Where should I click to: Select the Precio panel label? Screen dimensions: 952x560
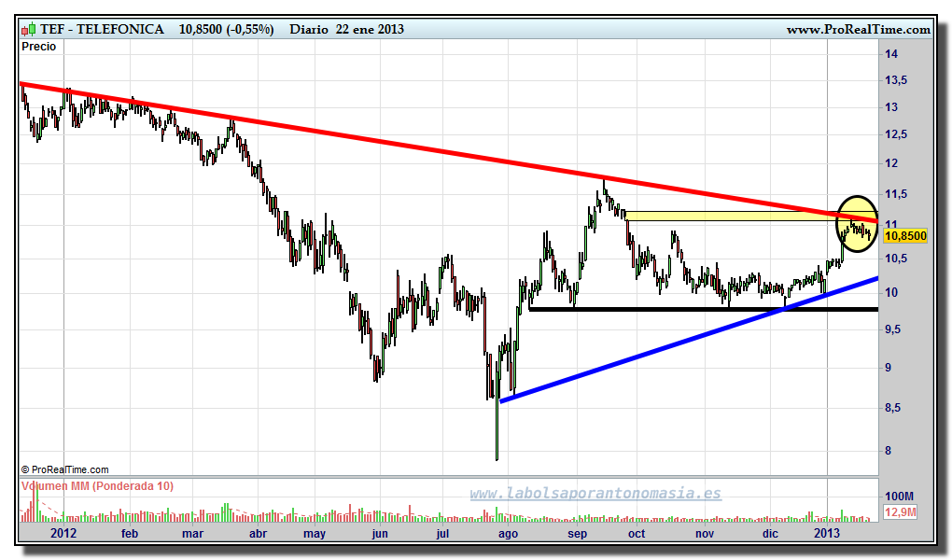click(x=38, y=47)
